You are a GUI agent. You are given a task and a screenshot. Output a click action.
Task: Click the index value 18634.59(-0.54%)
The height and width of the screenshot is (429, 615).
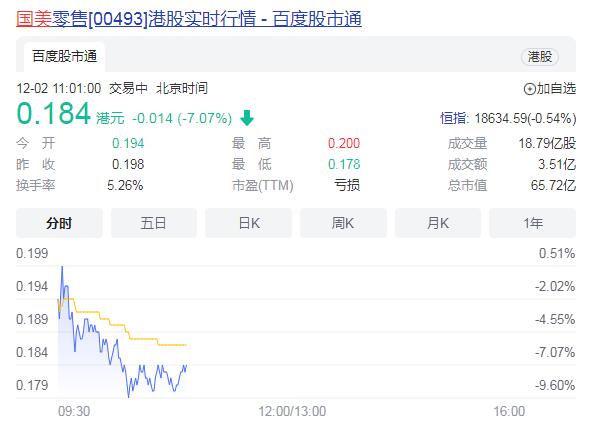pyautogui.click(x=525, y=118)
